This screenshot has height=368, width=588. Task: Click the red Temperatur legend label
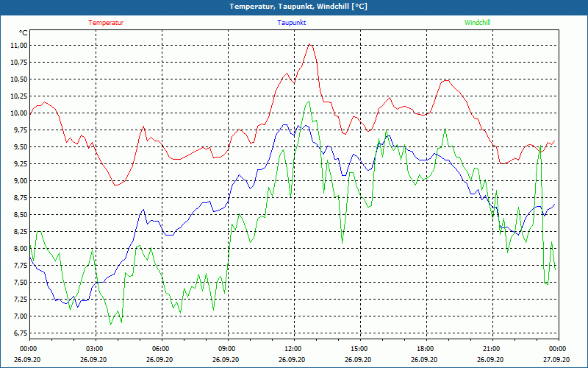106,23
